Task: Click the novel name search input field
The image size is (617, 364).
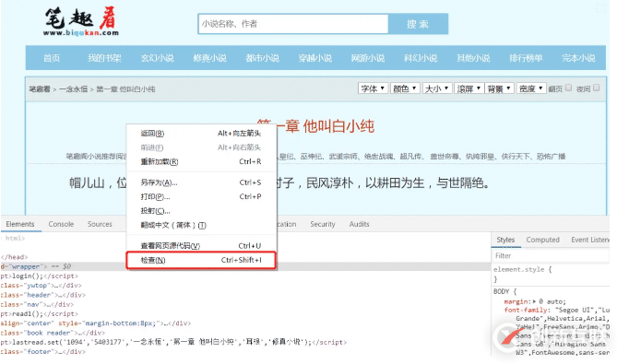Action: pos(293,24)
